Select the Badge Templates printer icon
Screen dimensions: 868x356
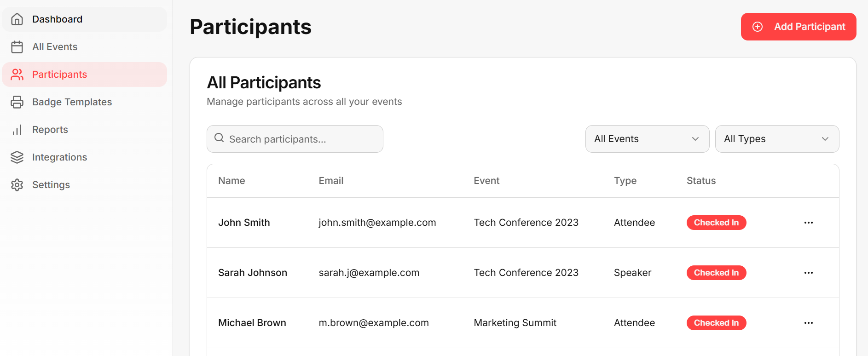tap(17, 102)
